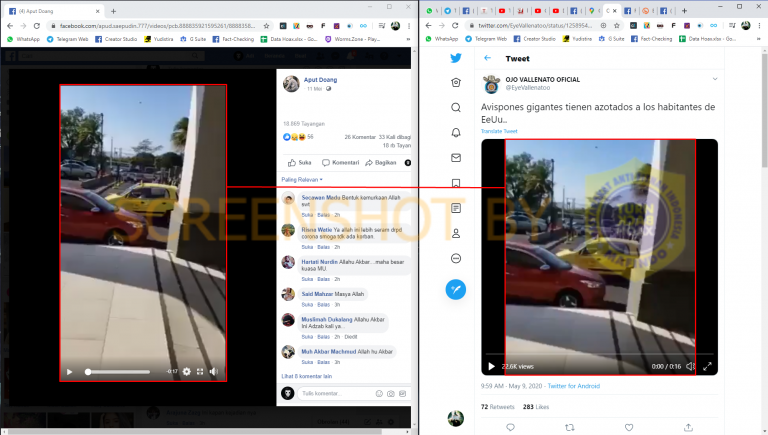Open Twitter Notifications bell icon
The width and height of the screenshot is (768, 435).
click(x=456, y=132)
